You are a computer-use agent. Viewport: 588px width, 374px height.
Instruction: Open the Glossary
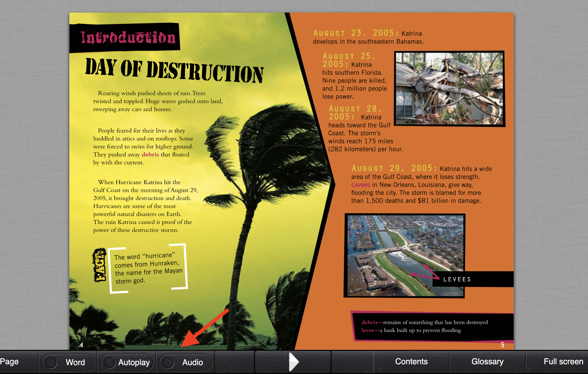click(x=487, y=361)
